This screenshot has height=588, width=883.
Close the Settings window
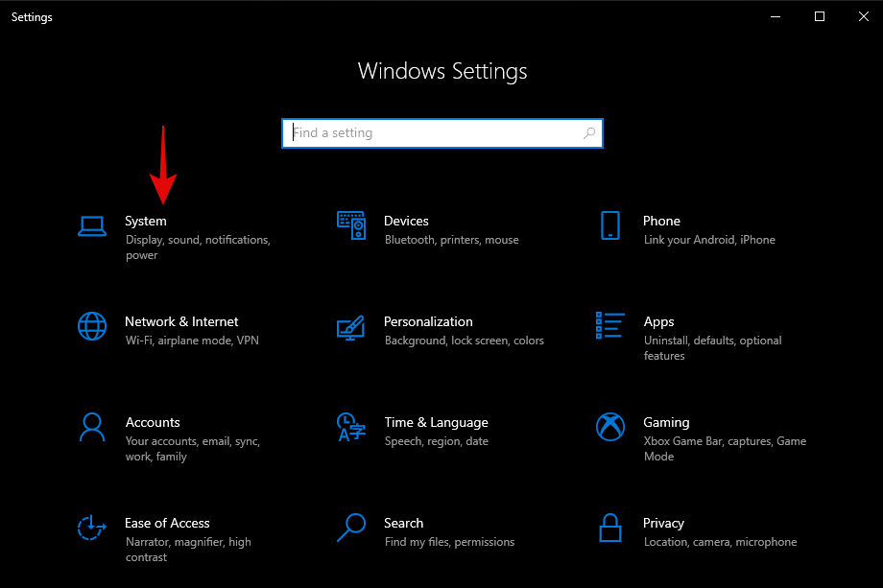pyautogui.click(x=862, y=16)
